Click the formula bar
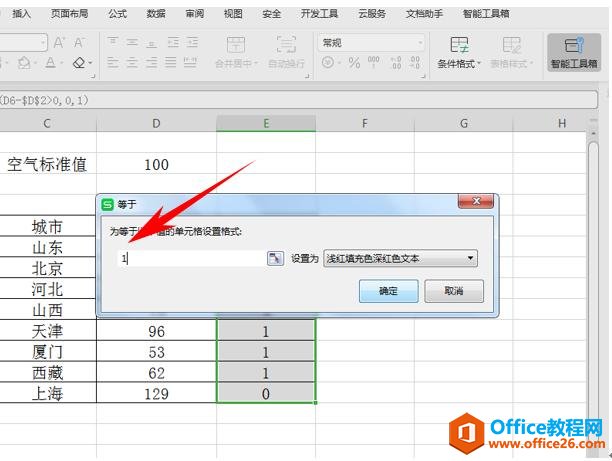 pyautogui.click(x=298, y=100)
